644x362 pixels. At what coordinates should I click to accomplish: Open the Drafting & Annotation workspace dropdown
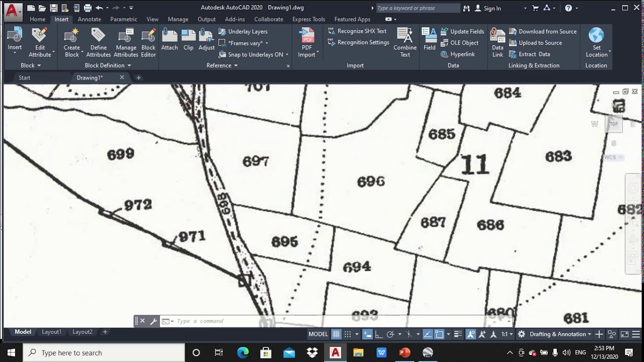(560, 334)
